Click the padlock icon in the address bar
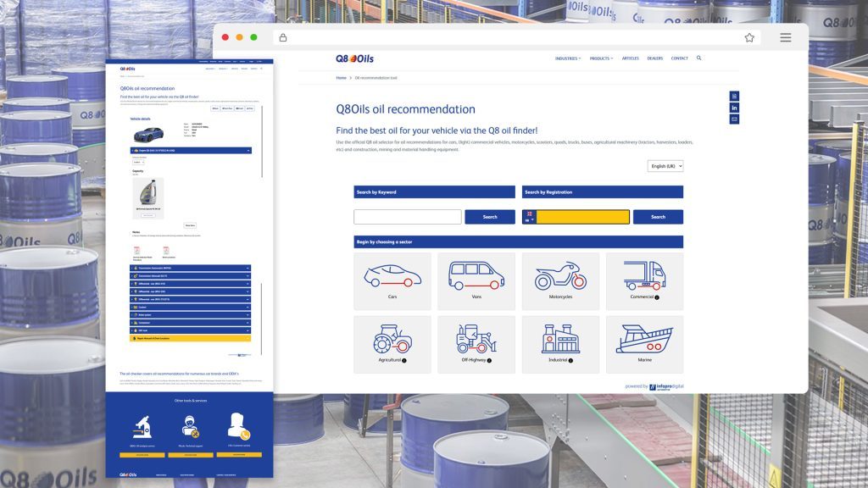The width and height of the screenshot is (868, 488). coord(283,37)
